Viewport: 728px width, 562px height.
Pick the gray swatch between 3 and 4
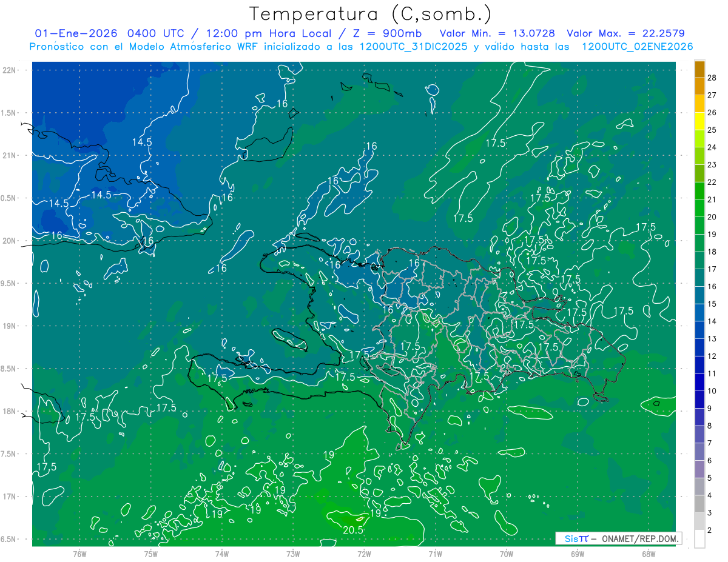pos(699,504)
